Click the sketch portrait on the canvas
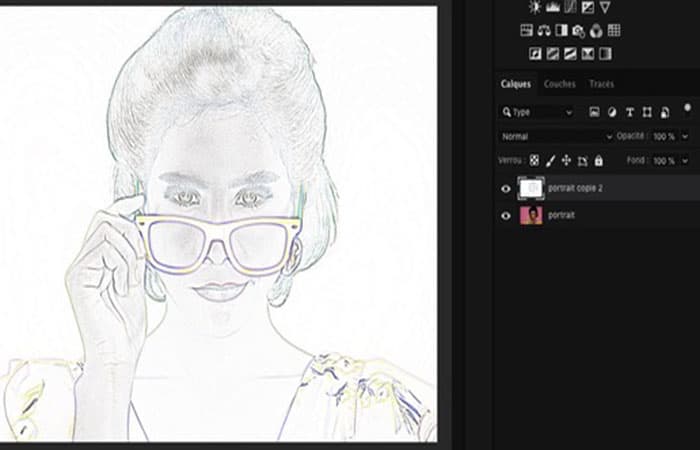This screenshot has height=450, width=700. click(x=218, y=223)
